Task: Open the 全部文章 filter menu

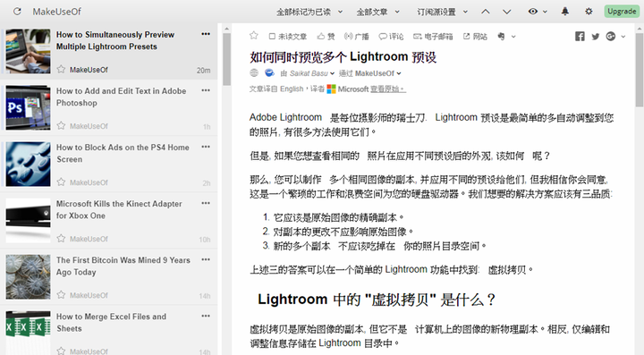Action: pos(377,12)
